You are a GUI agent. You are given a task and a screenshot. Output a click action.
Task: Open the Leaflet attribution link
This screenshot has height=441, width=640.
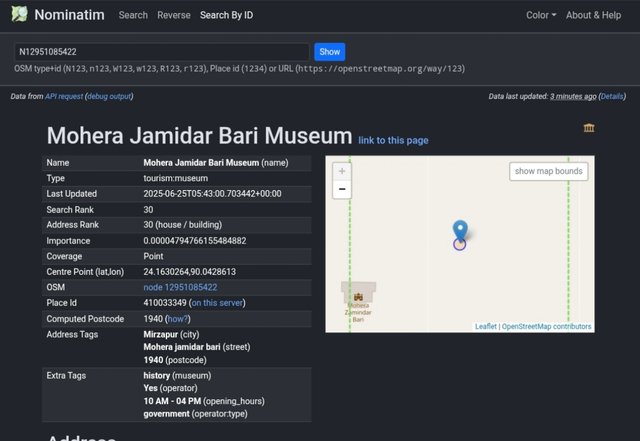pos(486,326)
